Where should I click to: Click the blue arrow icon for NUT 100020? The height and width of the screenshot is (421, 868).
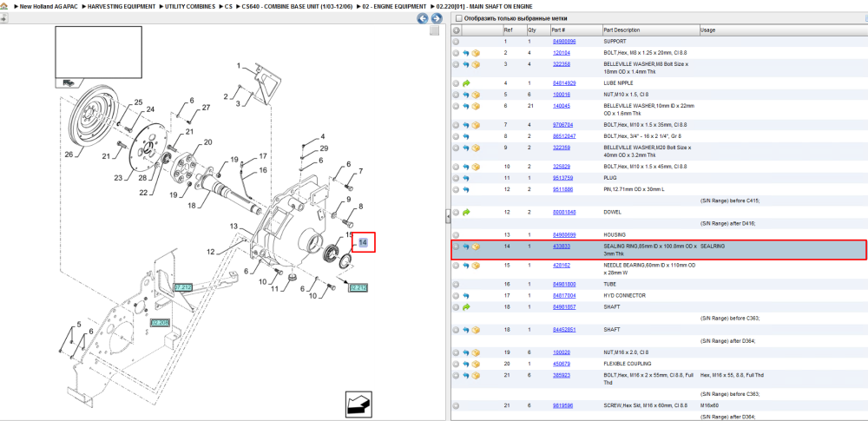click(x=465, y=352)
